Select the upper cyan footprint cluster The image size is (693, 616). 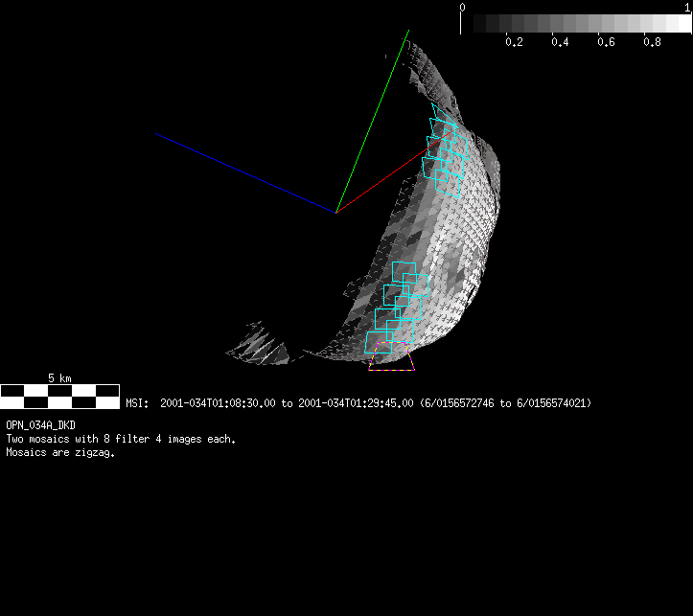(445, 153)
